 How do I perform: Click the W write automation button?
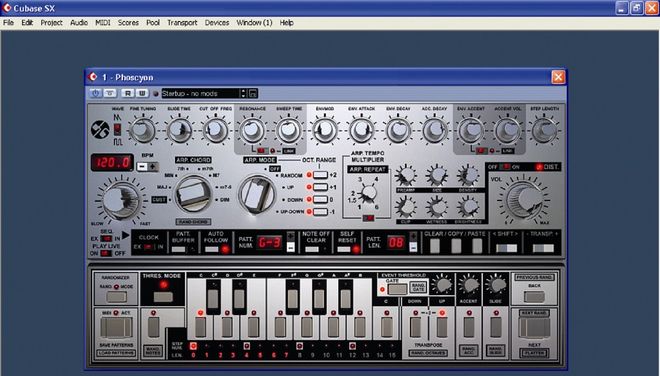click(x=142, y=93)
